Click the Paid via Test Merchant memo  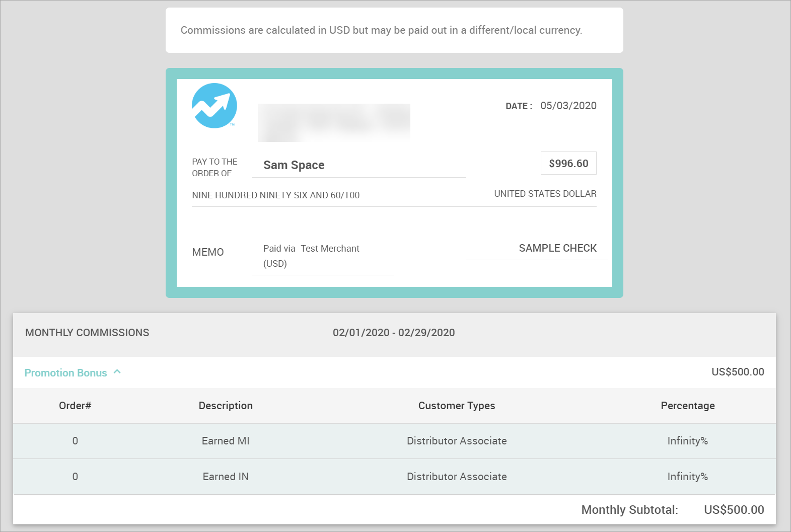tap(311, 249)
